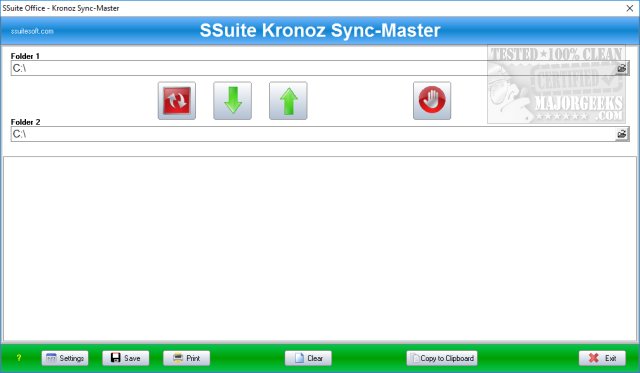The height and width of the screenshot is (373, 640).
Task: Clear the log area
Action: click(308, 358)
